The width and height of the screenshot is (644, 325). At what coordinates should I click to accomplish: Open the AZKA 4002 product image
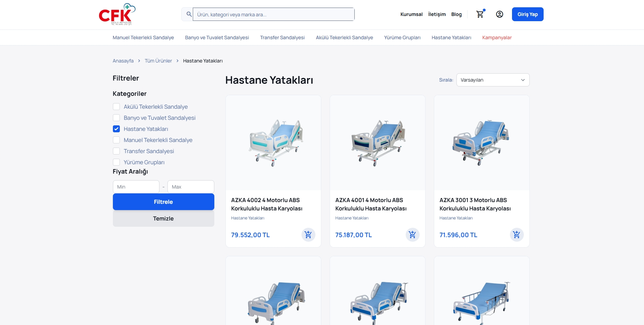pos(273,143)
